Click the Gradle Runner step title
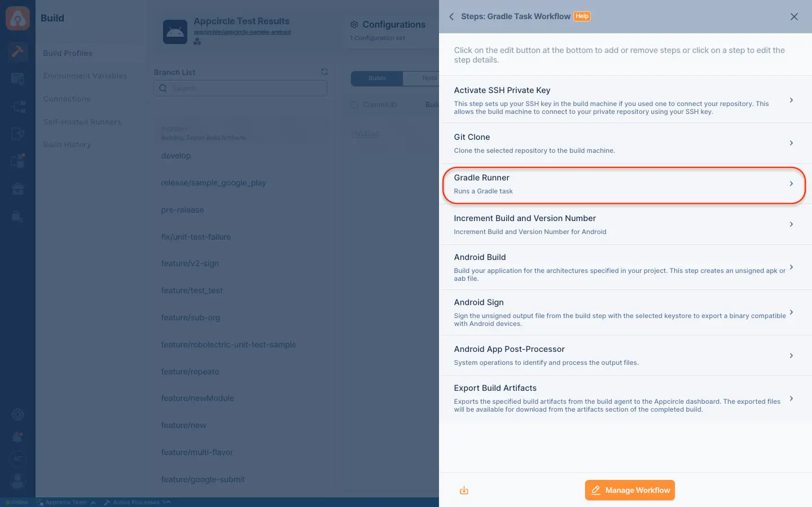Image resolution: width=812 pixels, height=507 pixels. click(481, 178)
